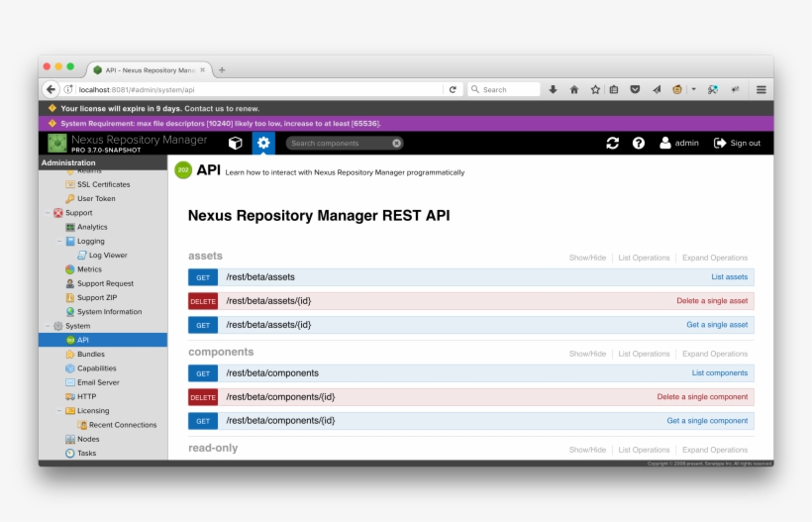Screen dimensions: 812x522
Task: Click the List assets link
Action: coord(729,277)
